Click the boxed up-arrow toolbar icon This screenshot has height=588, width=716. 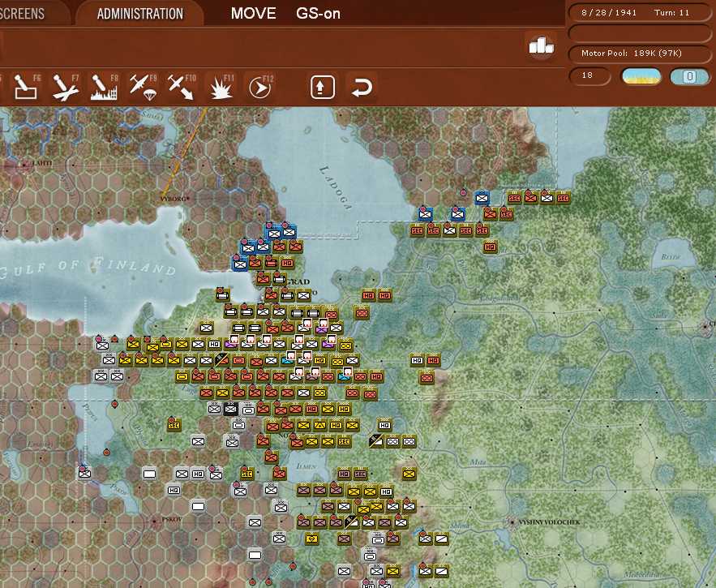pos(323,87)
